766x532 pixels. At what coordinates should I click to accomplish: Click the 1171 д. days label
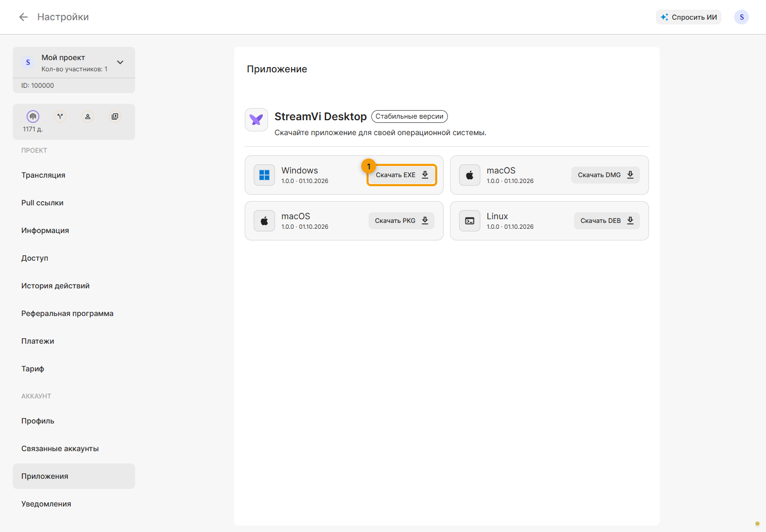click(x=33, y=129)
